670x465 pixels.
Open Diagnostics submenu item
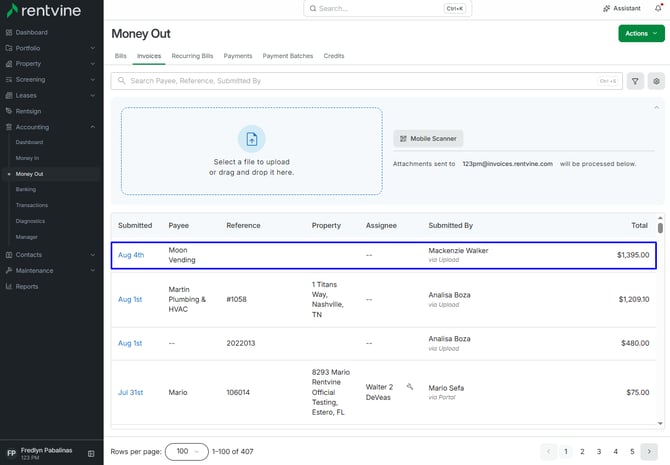coord(30,221)
